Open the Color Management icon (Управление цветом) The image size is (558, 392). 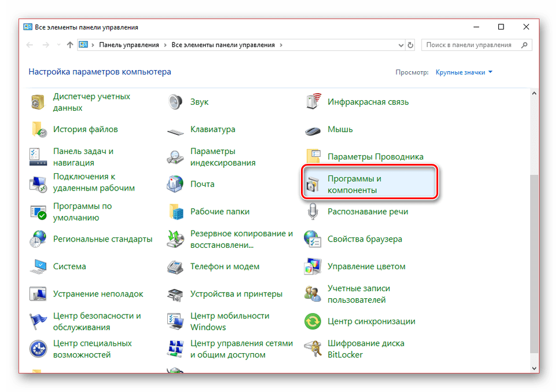(313, 267)
